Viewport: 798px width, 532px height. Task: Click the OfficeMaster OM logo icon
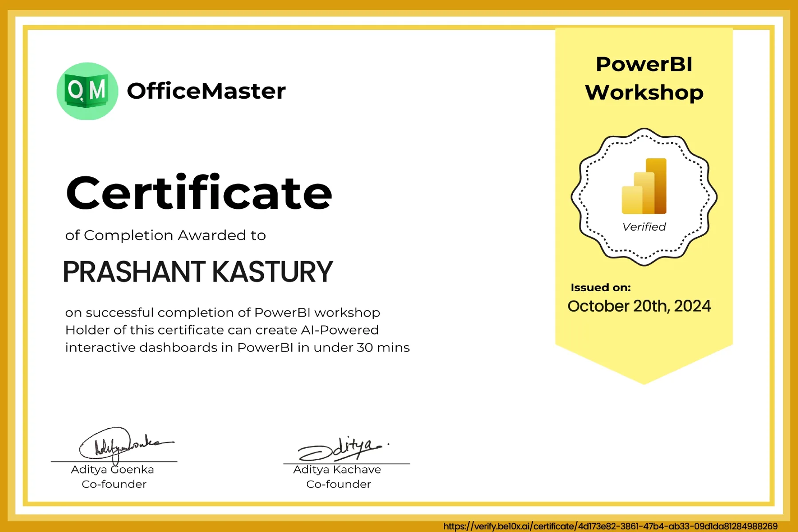click(x=87, y=91)
